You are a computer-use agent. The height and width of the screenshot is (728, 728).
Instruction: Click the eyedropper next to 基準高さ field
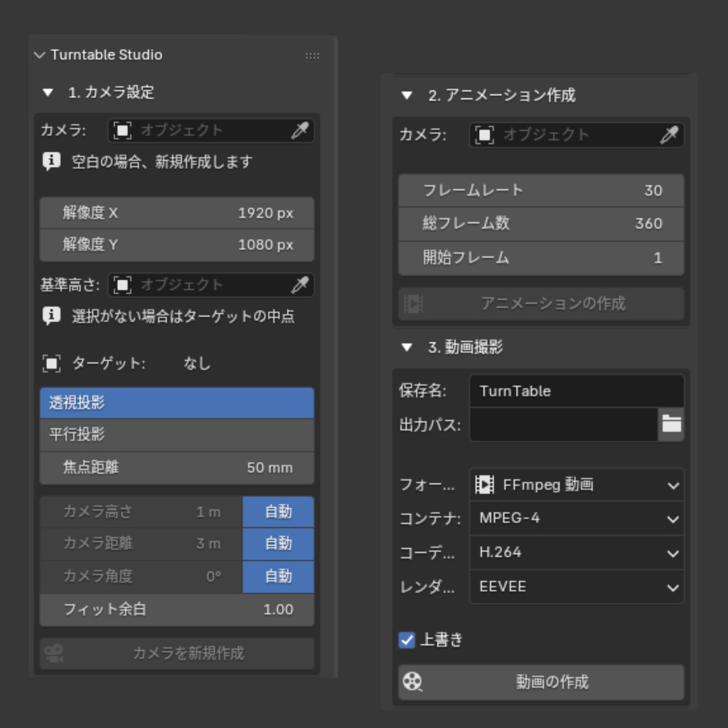coord(301,285)
